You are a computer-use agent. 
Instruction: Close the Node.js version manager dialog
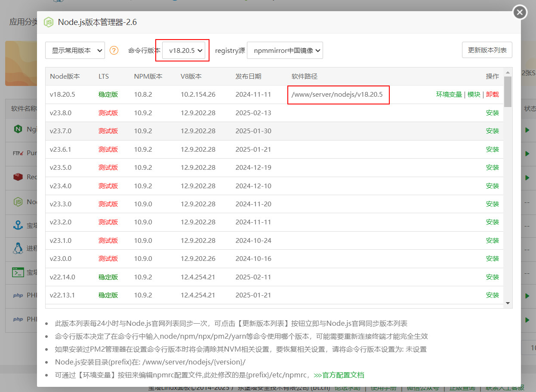tap(520, 12)
